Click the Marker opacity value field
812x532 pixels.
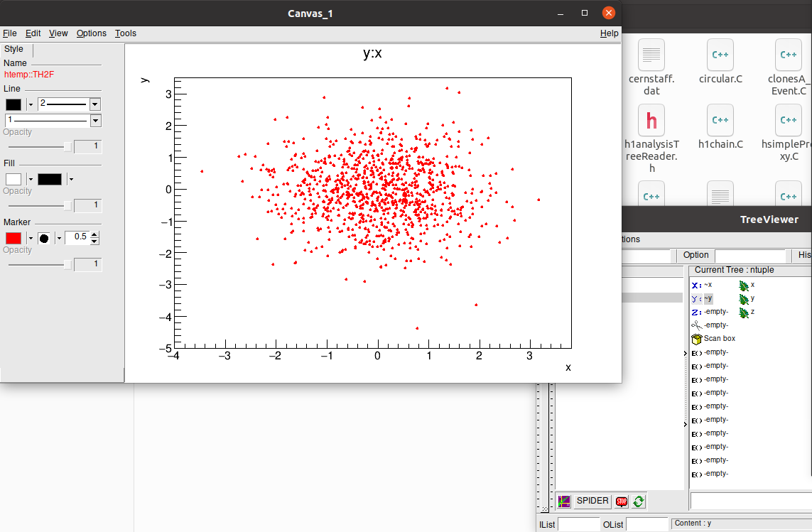[x=87, y=265]
